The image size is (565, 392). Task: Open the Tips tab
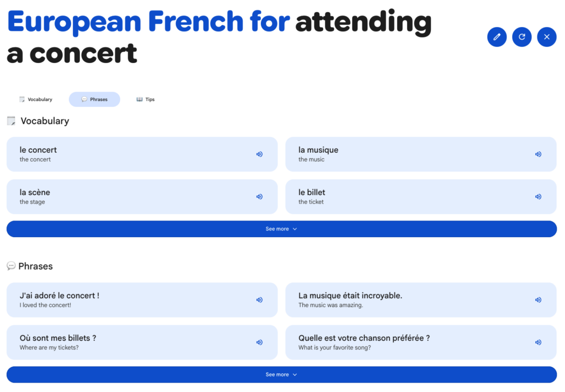(x=146, y=100)
